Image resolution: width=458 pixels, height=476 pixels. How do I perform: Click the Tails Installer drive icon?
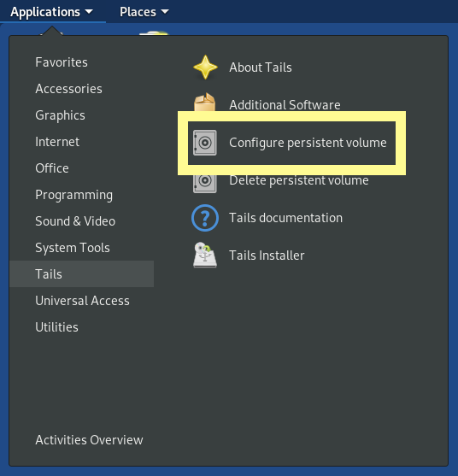pos(205,255)
